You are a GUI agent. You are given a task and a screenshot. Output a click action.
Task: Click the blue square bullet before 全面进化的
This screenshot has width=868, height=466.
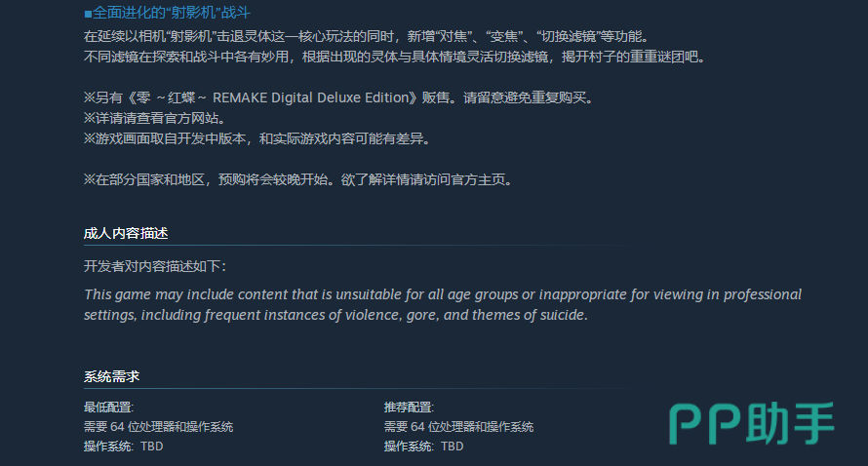point(88,14)
